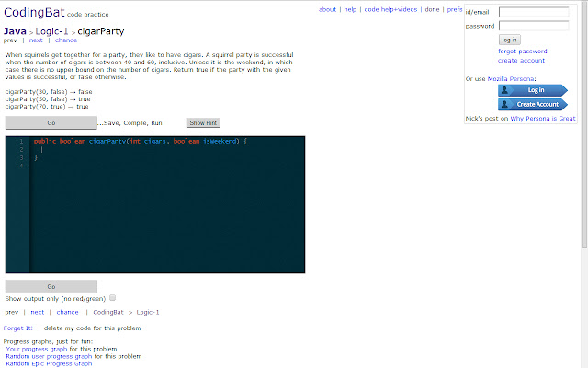Image resolution: width=588 pixels, height=368 pixels.
Task: Click user icon on Persona Create Account button
Action: (x=504, y=104)
